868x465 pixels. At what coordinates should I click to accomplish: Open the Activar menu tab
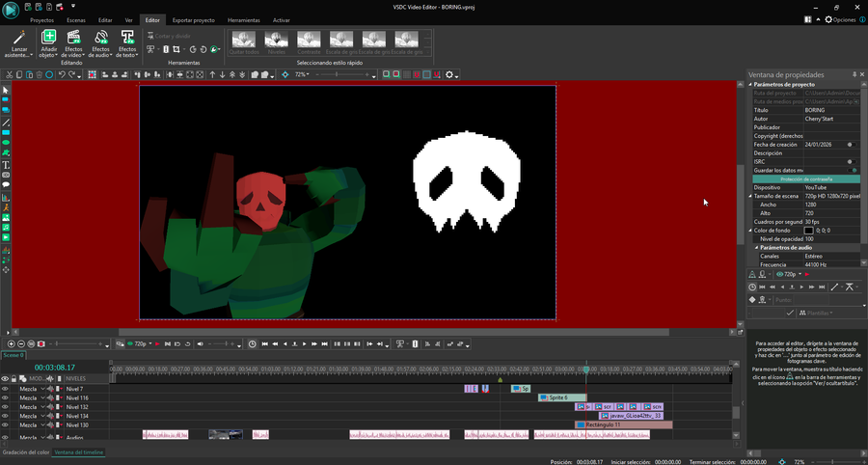click(x=282, y=20)
